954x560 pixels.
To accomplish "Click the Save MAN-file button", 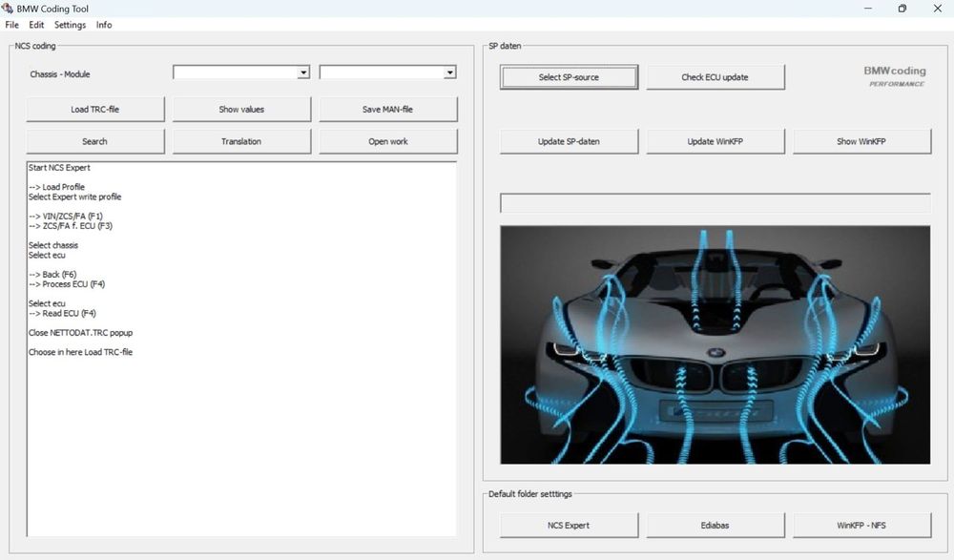I will click(x=387, y=110).
